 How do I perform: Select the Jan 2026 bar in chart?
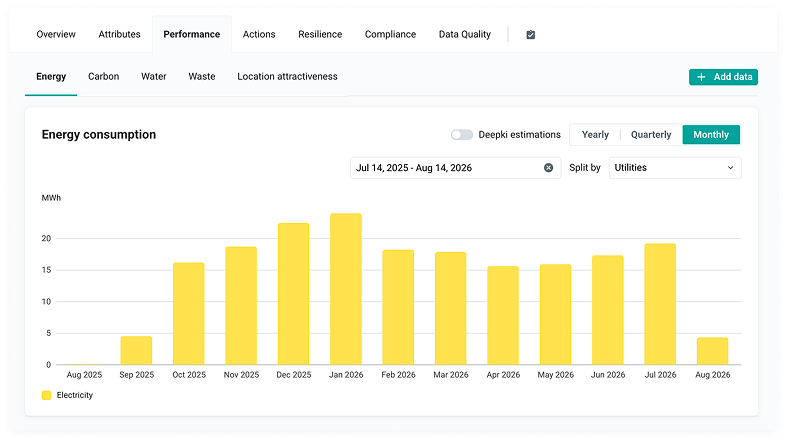(346, 289)
